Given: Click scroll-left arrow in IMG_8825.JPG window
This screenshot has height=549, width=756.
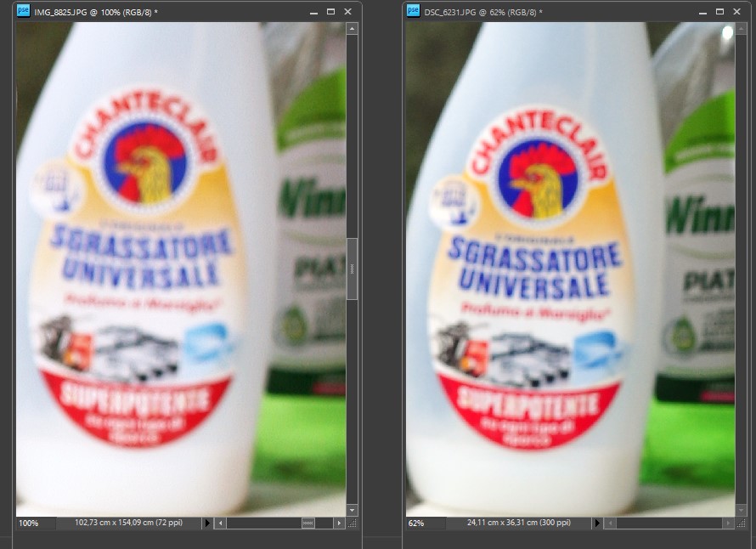Looking at the screenshot, I should (220, 523).
